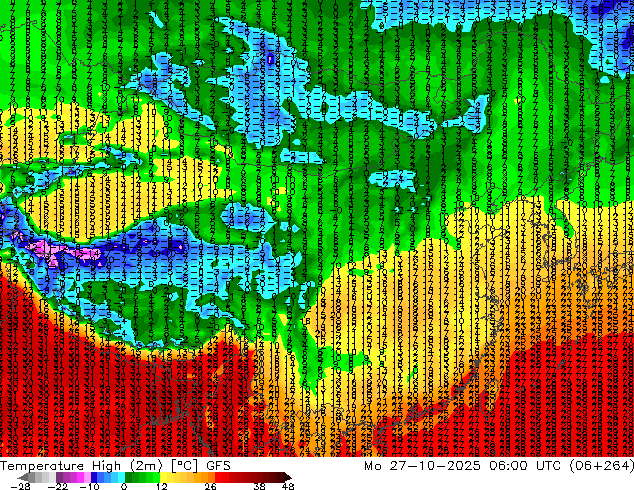Click the dark green swatch at 0 on legend
This screenshot has height=490, width=634.
pos(129,477)
